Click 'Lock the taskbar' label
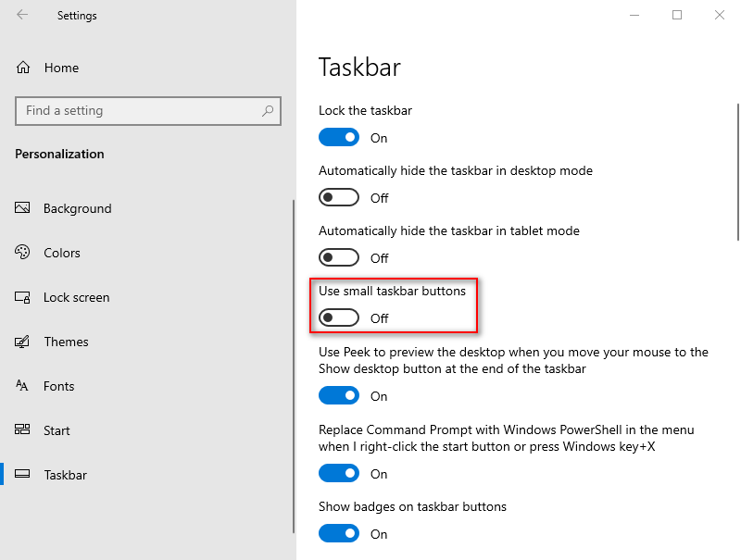Viewport: 741px width, 560px height. [x=365, y=110]
